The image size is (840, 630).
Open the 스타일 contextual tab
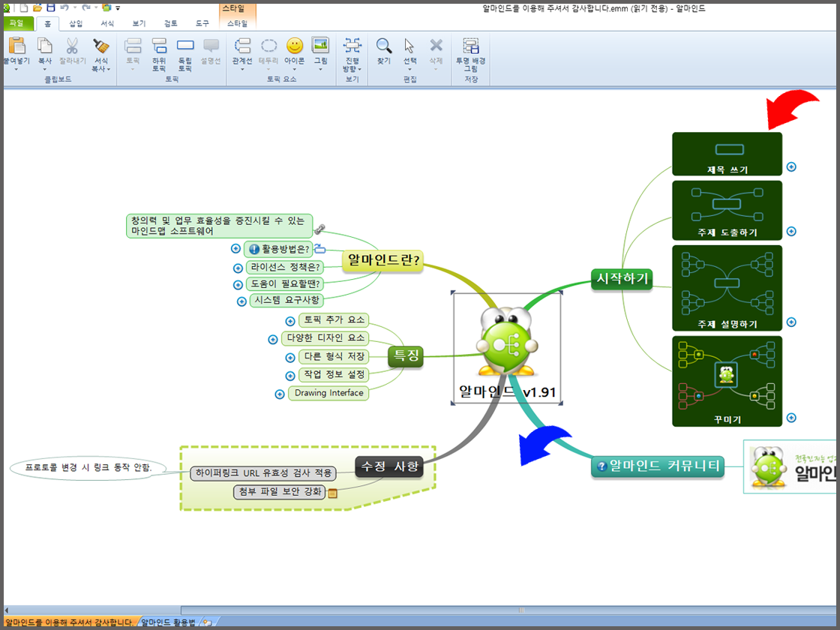[237, 23]
